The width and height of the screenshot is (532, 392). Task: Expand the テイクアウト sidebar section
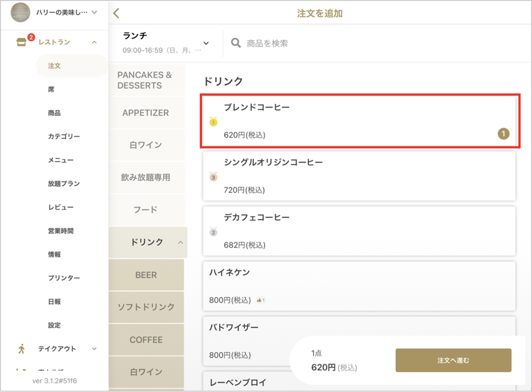94,349
